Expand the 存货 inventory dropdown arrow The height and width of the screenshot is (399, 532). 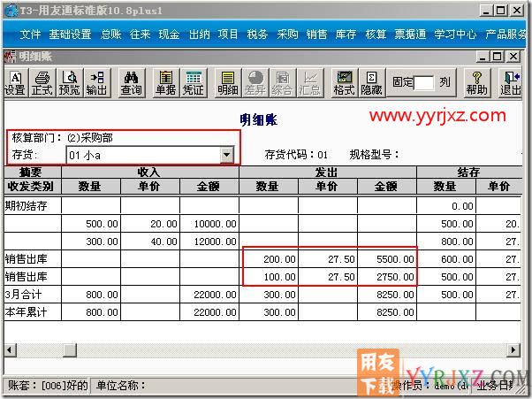tap(226, 155)
